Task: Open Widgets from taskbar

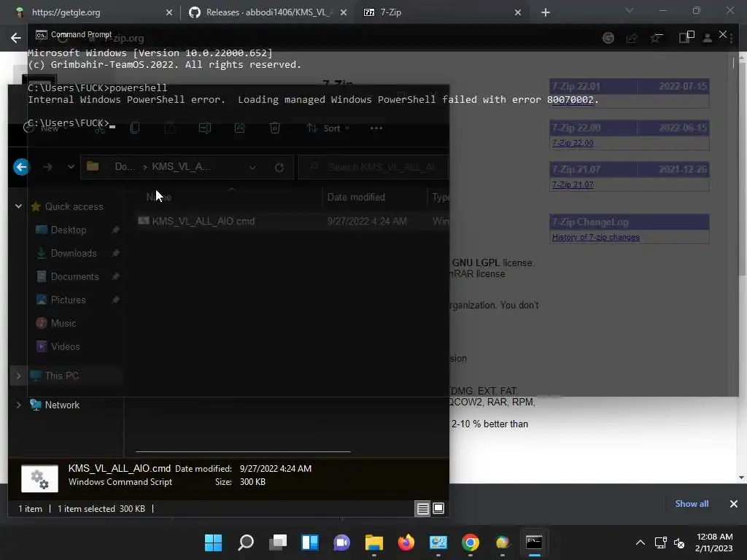Action: pyautogui.click(x=309, y=542)
